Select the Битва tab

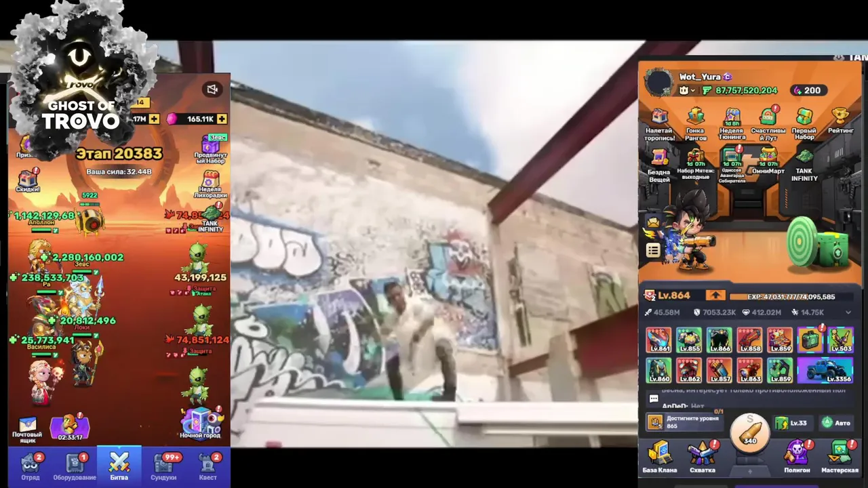click(x=119, y=466)
